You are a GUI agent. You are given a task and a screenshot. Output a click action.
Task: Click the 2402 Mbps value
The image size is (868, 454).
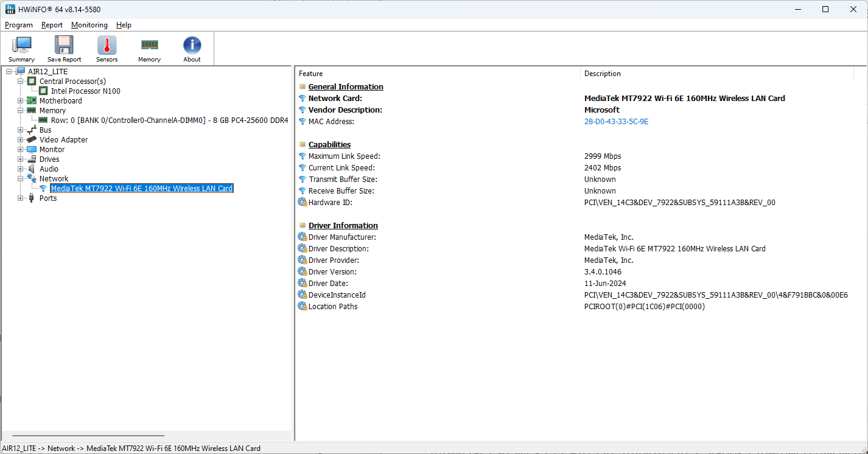coord(603,168)
